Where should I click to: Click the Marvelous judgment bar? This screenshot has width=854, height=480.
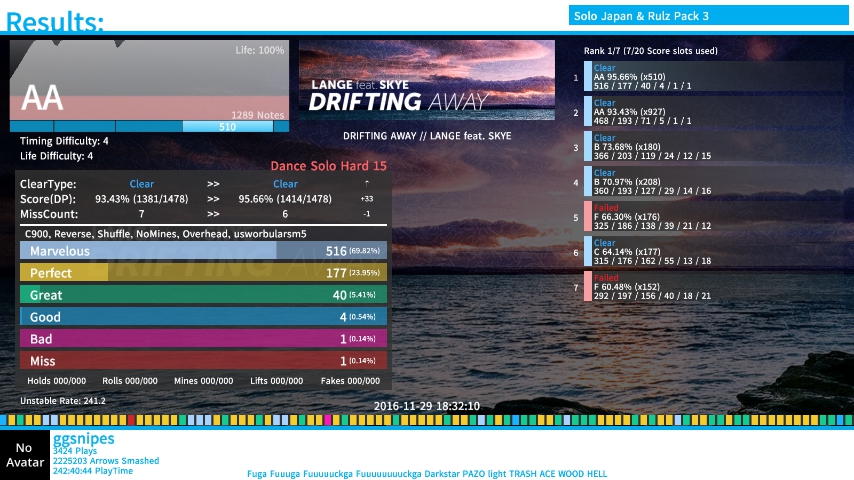pos(202,251)
